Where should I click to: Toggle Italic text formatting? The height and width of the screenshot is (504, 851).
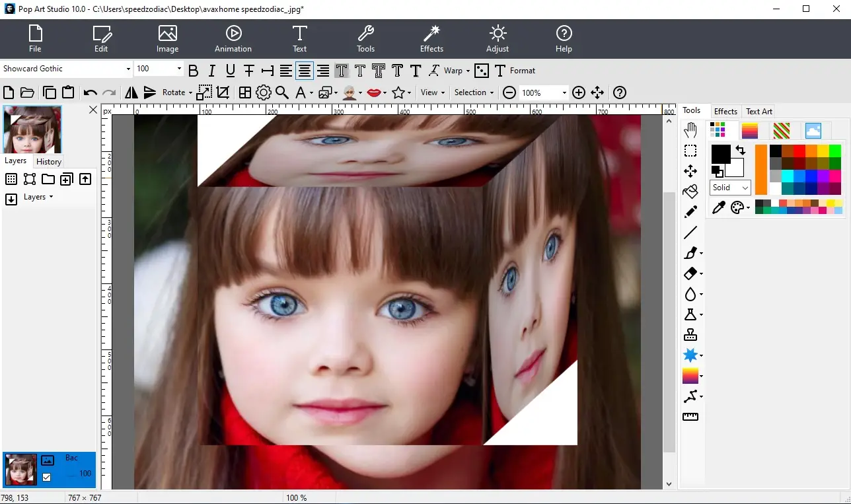click(212, 70)
